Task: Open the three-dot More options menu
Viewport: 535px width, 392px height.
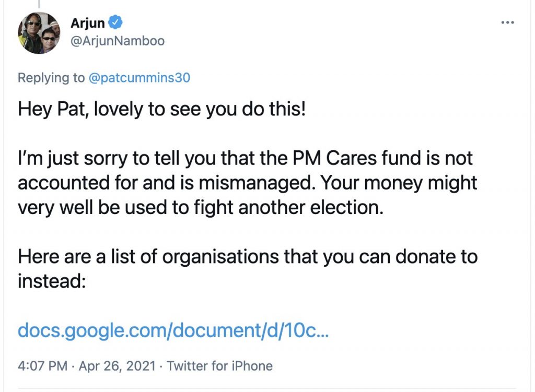Action: pos(507,23)
